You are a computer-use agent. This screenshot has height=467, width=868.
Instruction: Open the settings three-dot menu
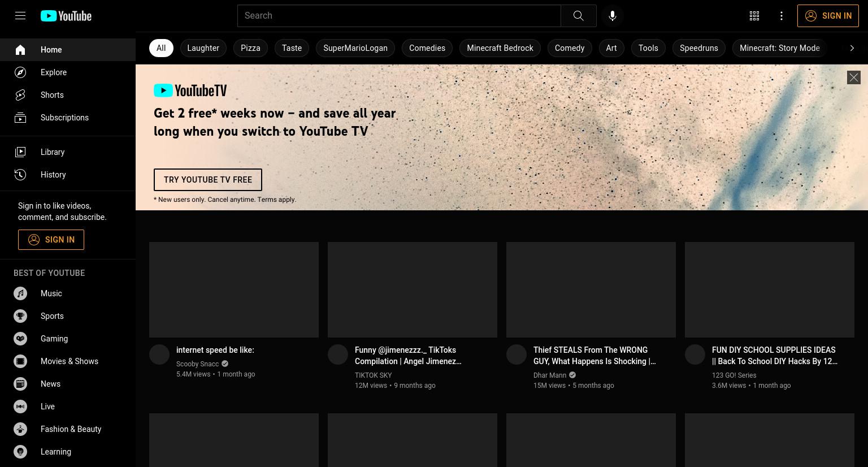coord(782,16)
